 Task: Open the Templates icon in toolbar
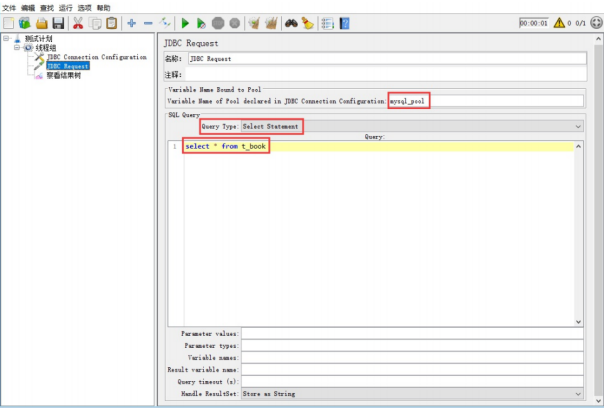(25, 23)
